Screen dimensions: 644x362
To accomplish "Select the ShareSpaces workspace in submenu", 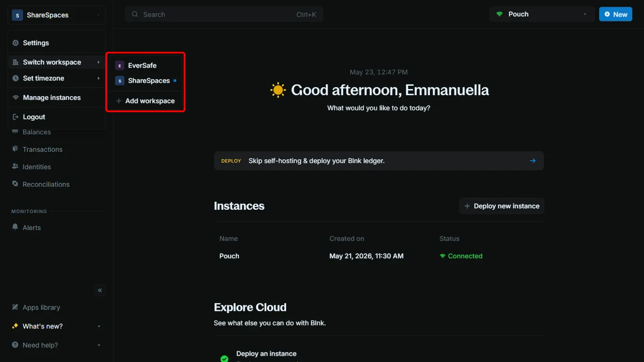I will [145, 81].
